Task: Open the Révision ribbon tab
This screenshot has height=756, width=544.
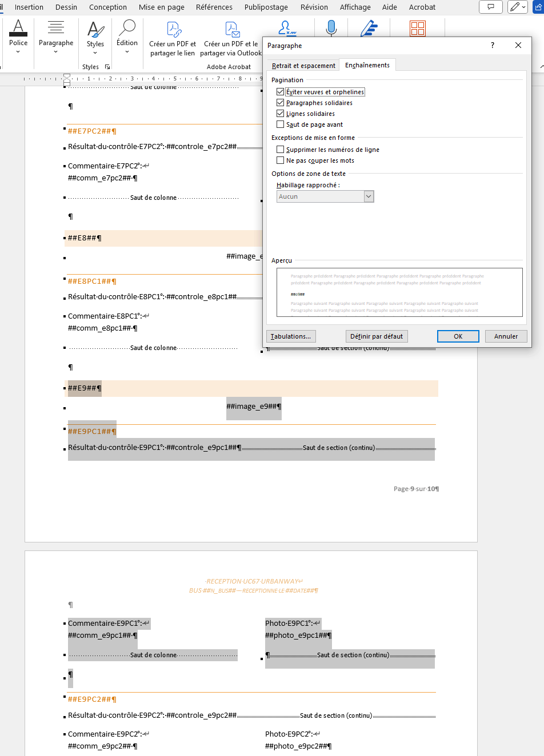Action: coord(314,7)
